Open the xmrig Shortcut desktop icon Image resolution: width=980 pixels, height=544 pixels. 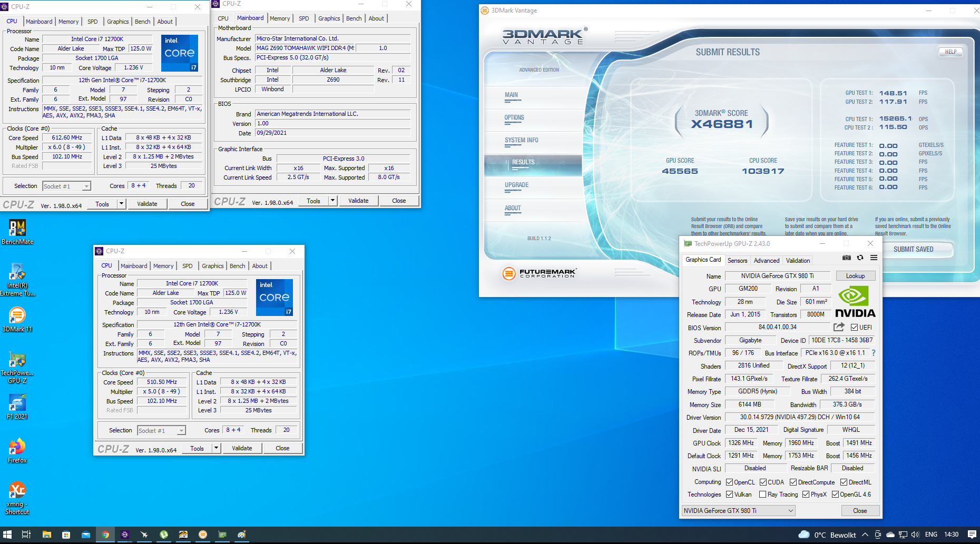coord(17,498)
